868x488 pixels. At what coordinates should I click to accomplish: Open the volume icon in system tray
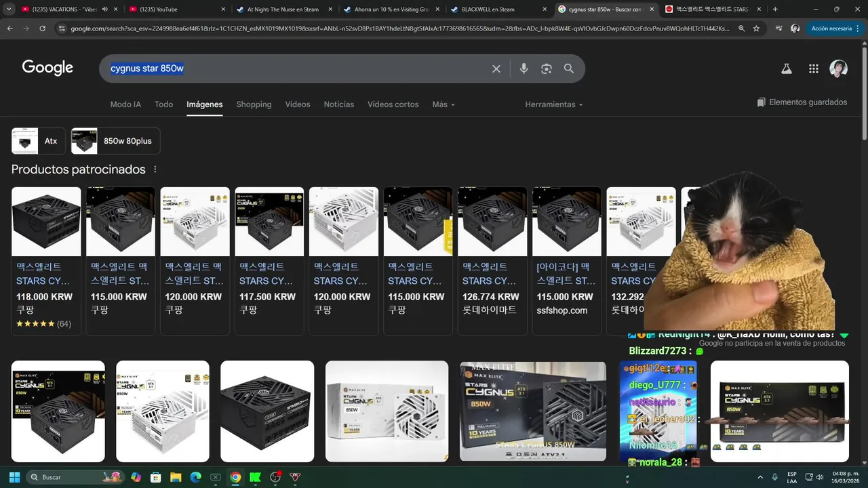coord(820,477)
